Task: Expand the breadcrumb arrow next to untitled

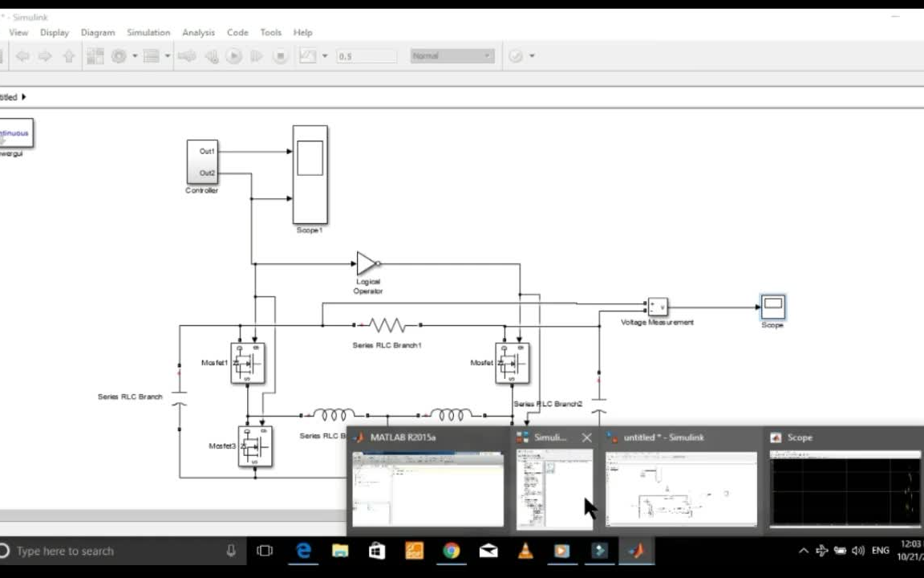Action: click(x=25, y=96)
